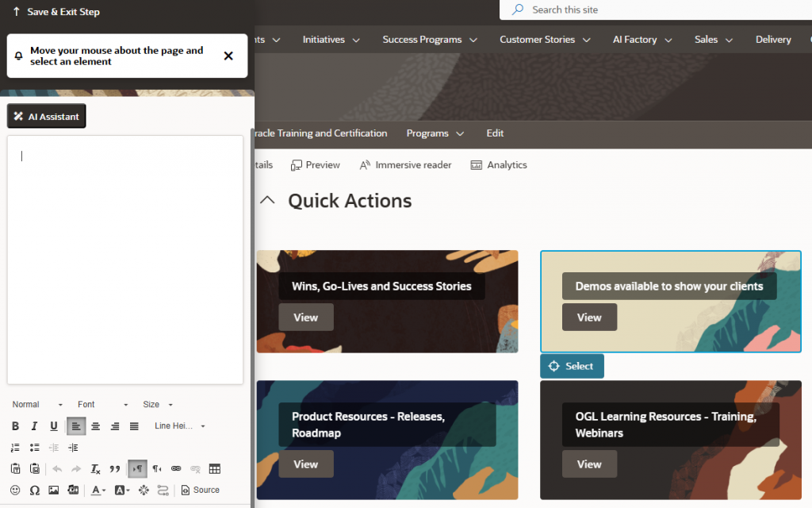Switch editor to Source view

point(200,490)
